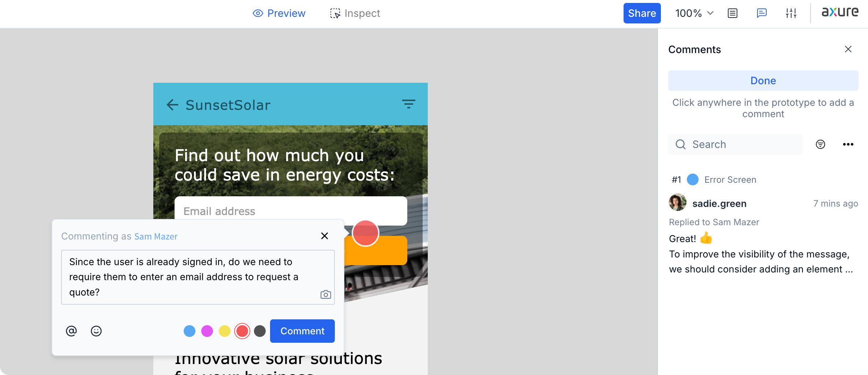Choose the yellow comment color
Screen dimensions: 868x375
click(225, 331)
